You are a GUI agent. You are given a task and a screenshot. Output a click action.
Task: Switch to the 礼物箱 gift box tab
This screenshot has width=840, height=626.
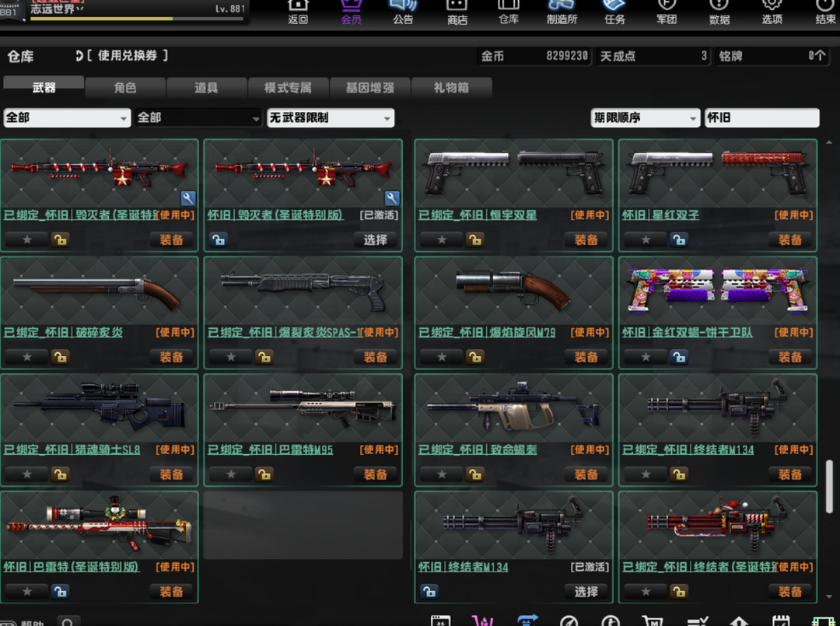pos(451,88)
